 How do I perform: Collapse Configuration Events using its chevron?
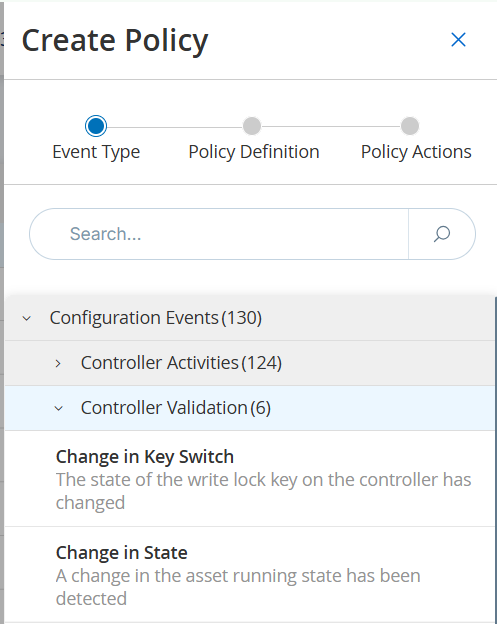pos(27,318)
